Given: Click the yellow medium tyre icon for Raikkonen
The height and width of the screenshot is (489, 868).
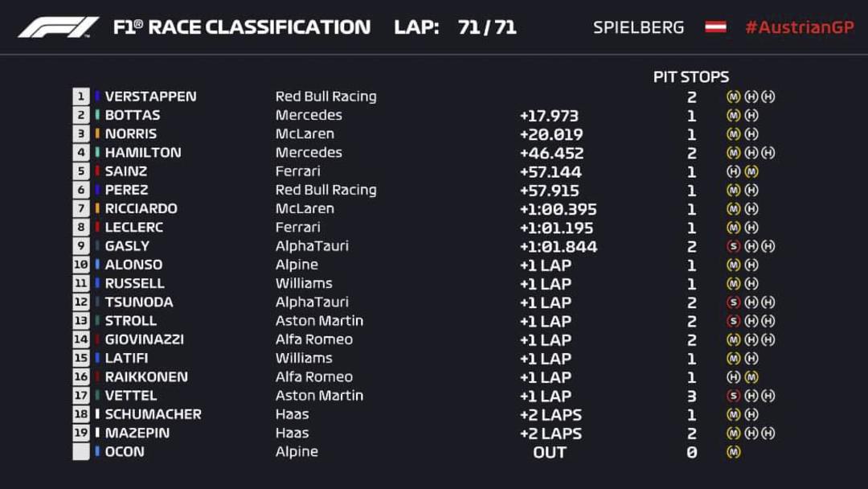Looking at the screenshot, I should [x=751, y=377].
